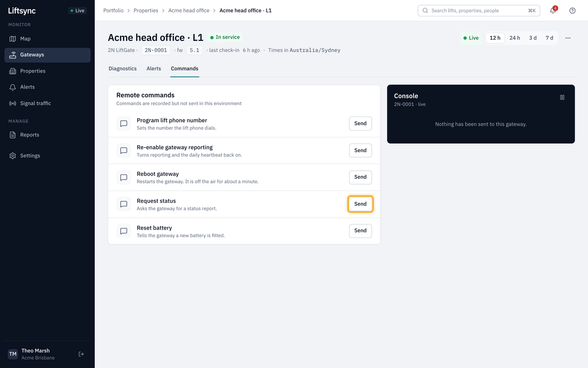588x368 pixels.
Task: Open the more options ellipsis menu
Action: [x=568, y=38]
